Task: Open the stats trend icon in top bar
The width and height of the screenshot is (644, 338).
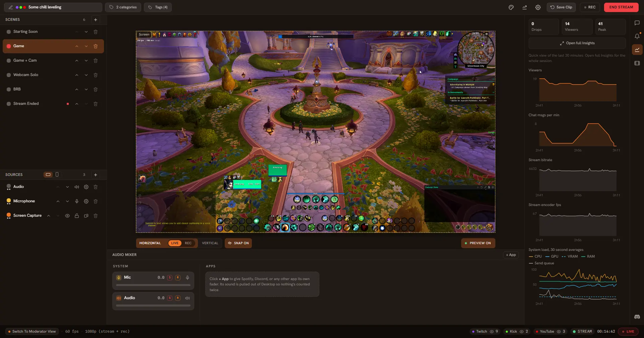Action: point(525,7)
